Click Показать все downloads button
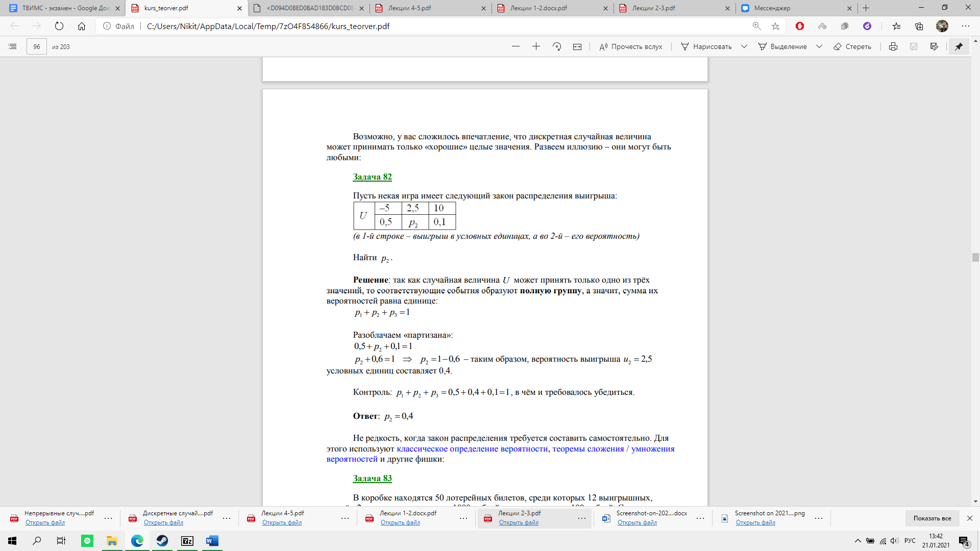Image resolution: width=980 pixels, height=551 pixels. [x=932, y=518]
